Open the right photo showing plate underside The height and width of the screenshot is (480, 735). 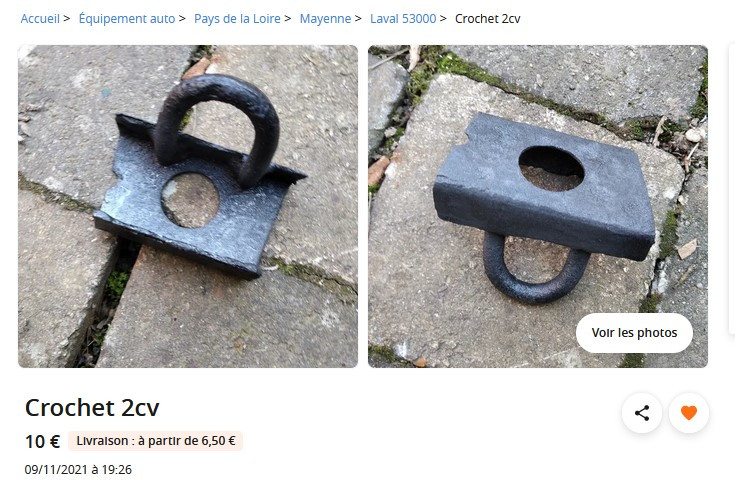[538, 206]
